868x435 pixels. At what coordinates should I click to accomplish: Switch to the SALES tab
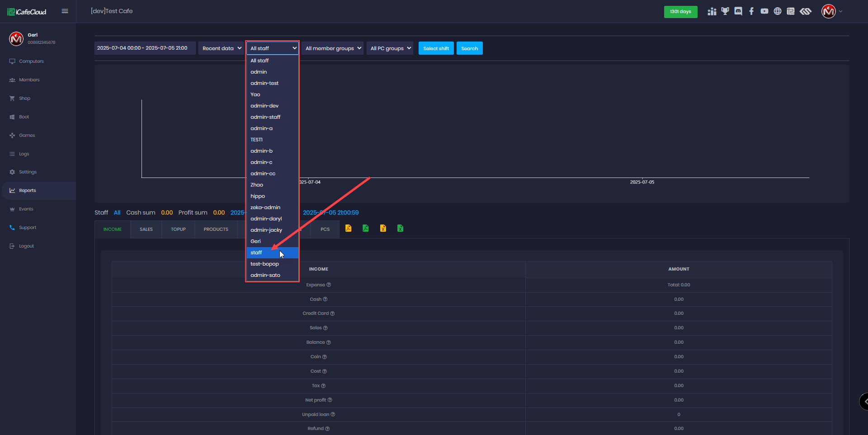(146, 229)
